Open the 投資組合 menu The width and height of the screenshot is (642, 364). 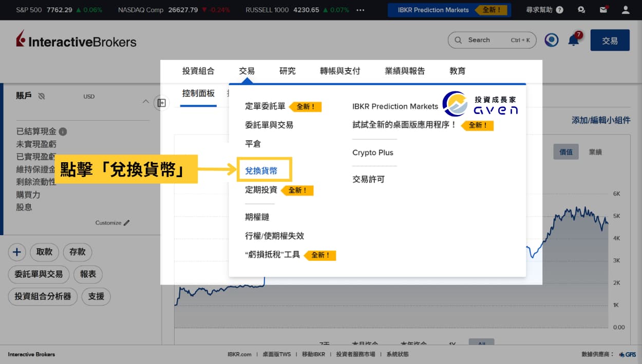tap(198, 71)
